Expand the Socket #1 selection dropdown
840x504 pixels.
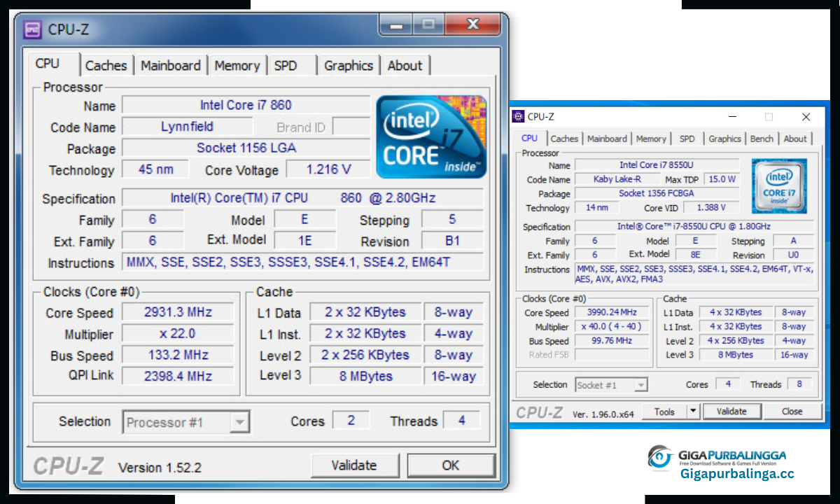click(x=640, y=385)
